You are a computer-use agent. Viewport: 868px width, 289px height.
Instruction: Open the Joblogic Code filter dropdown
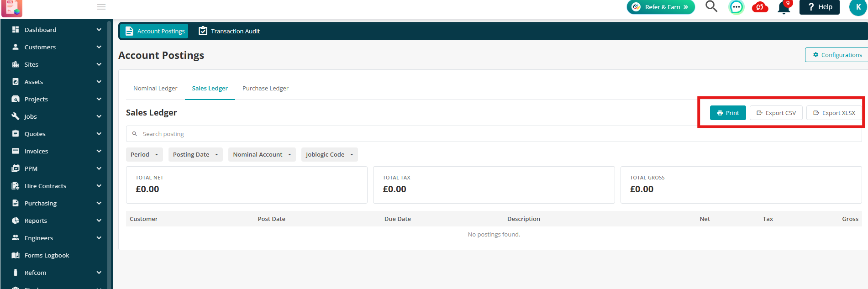coord(330,154)
